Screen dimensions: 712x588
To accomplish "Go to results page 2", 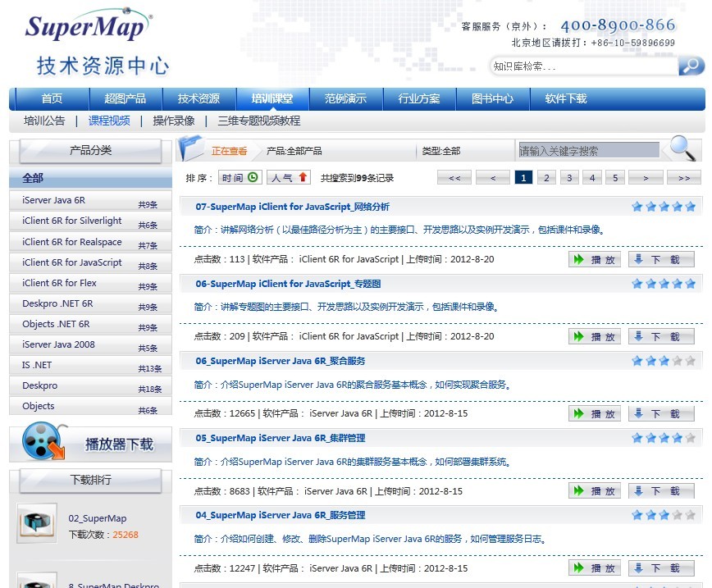I will coord(546,177).
